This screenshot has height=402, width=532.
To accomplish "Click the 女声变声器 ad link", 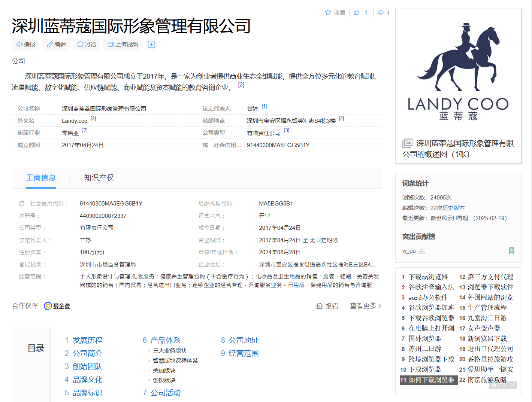I will pyautogui.click(x=484, y=328).
